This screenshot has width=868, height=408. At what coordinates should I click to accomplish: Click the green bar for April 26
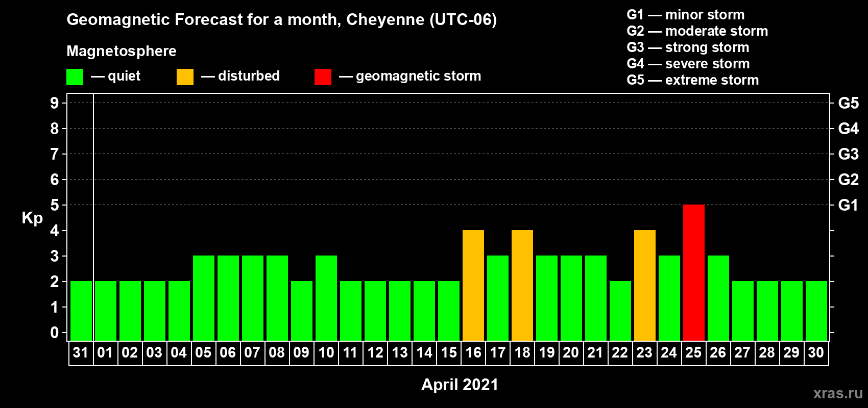718,298
